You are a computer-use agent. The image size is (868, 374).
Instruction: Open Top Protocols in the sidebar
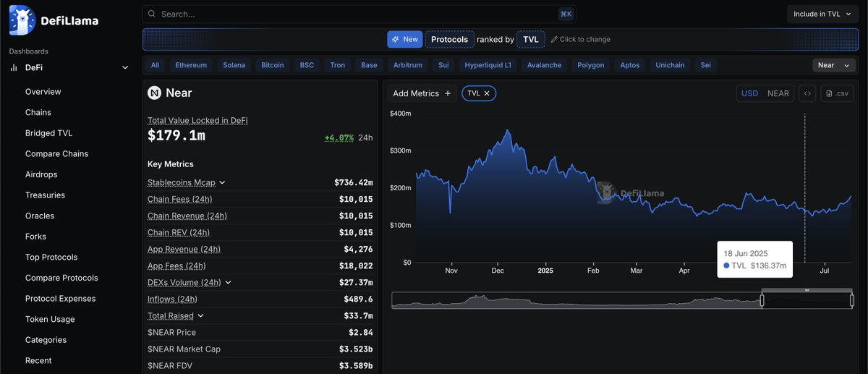pyautogui.click(x=51, y=258)
